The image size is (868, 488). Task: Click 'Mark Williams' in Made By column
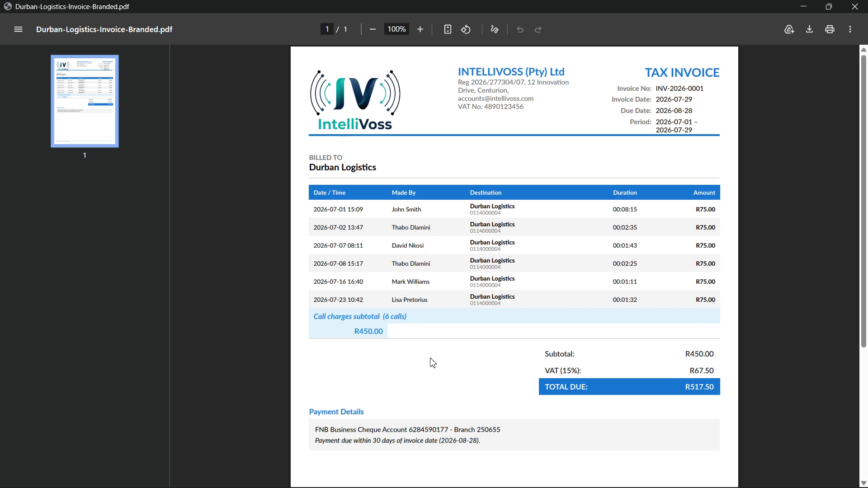click(410, 282)
